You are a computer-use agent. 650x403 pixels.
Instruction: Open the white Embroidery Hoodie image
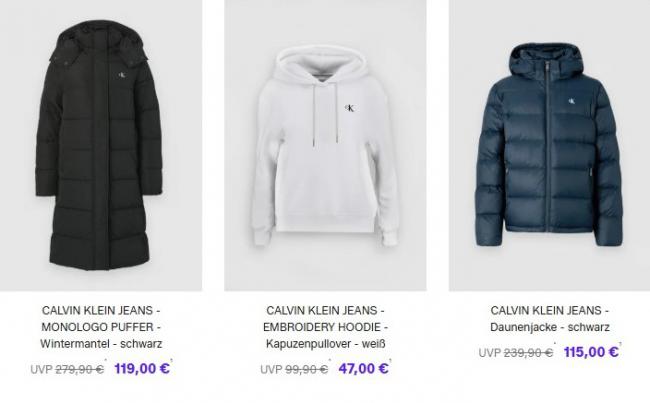325,145
